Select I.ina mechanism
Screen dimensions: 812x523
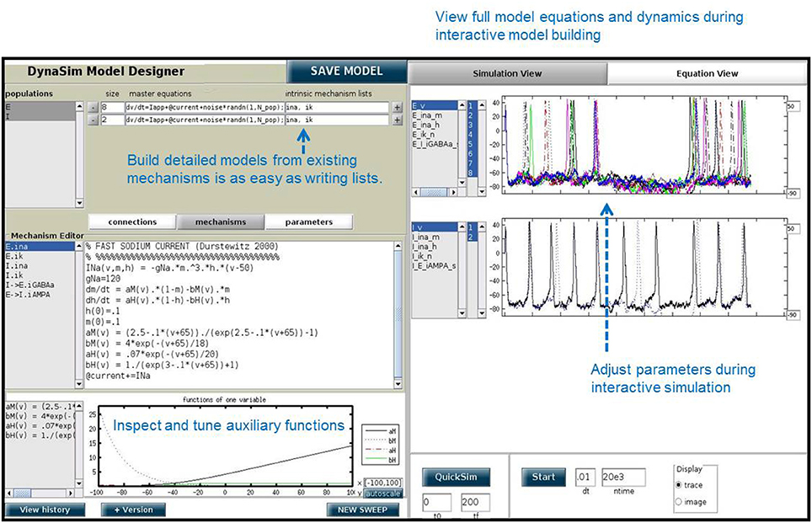point(40,265)
